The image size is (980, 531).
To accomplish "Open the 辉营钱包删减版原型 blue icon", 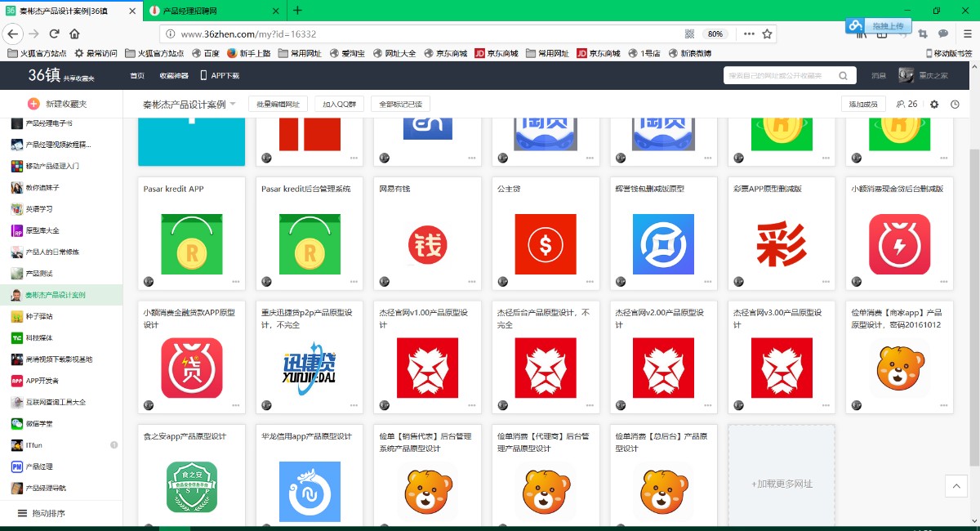I will 663,243.
